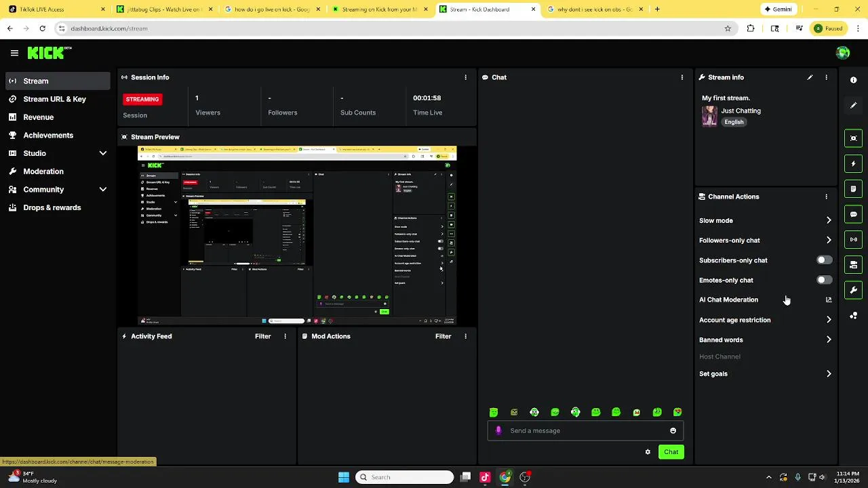Reload the page in Chrome

[42, 28]
